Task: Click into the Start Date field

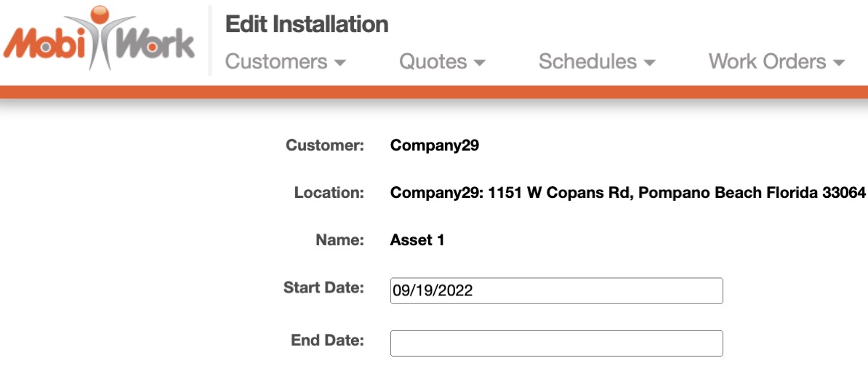Action: 556,290
